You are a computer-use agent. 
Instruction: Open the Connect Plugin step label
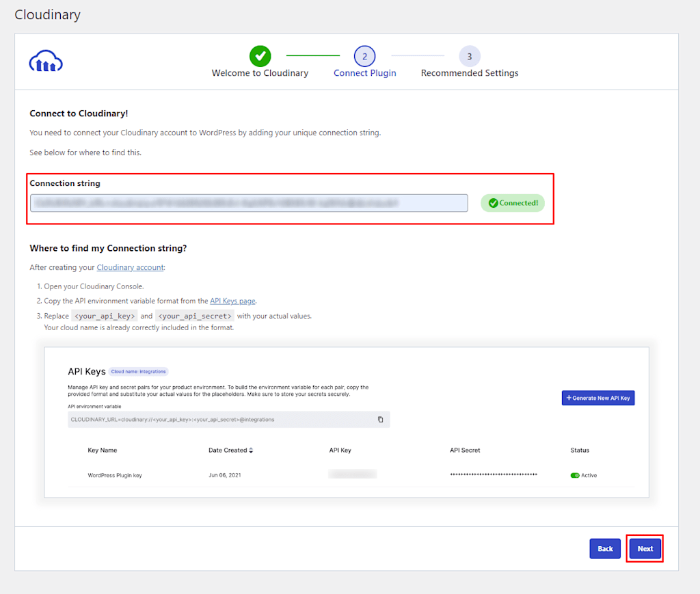click(x=365, y=72)
